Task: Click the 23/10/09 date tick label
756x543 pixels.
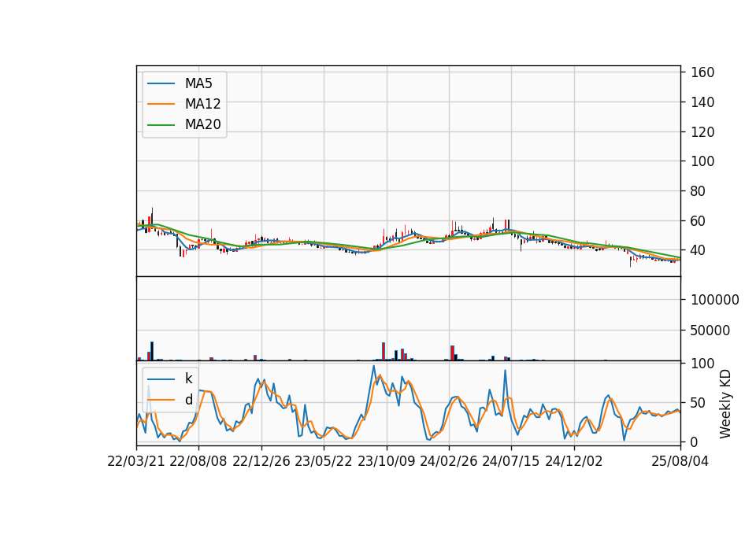Action: click(x=386, y=462)
